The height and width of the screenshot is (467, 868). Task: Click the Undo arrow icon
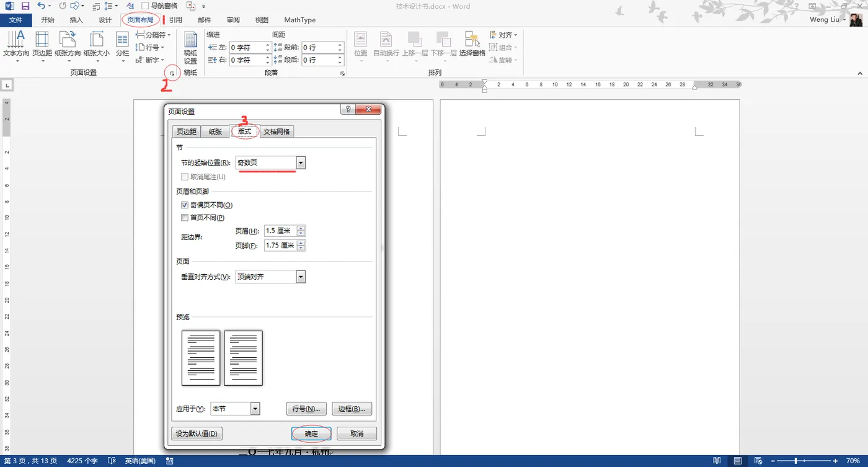click(x=41, y=6)
